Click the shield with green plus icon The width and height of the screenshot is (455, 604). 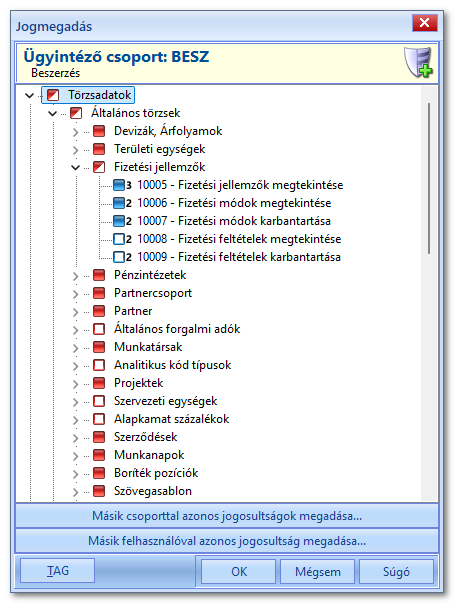pos(418,62)
